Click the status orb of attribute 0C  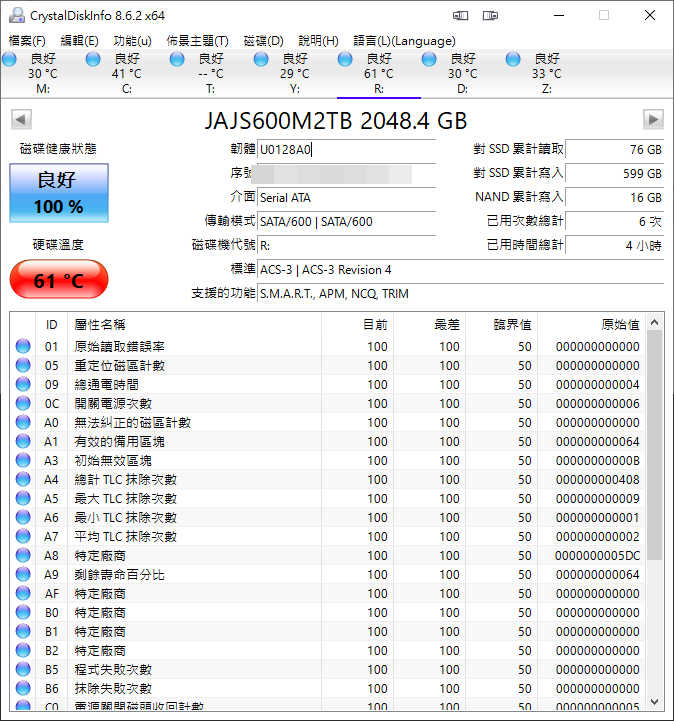[x=23, y=403]
